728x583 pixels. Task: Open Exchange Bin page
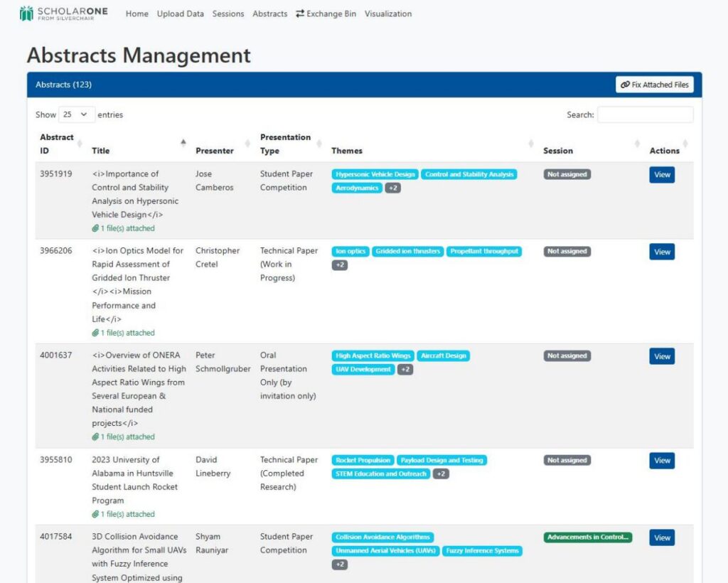point(326,14)
